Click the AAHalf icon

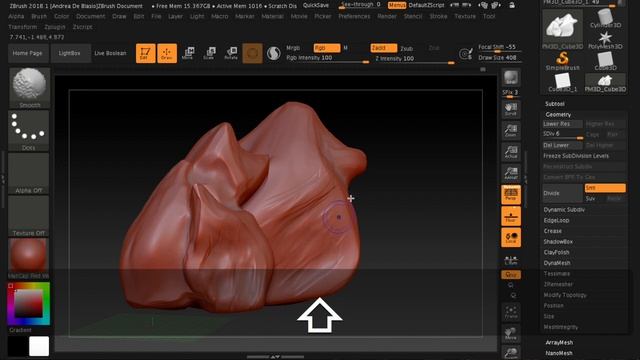[511, 173]
